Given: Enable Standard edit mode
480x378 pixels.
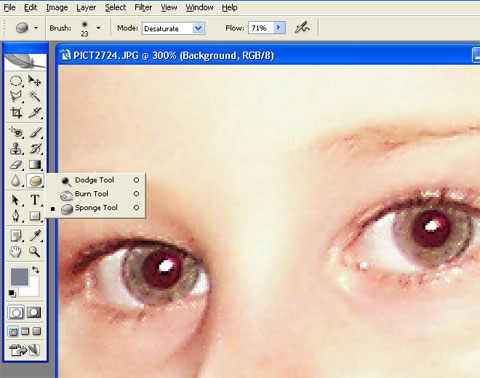Looking at the screenshot, I should 16,313.
